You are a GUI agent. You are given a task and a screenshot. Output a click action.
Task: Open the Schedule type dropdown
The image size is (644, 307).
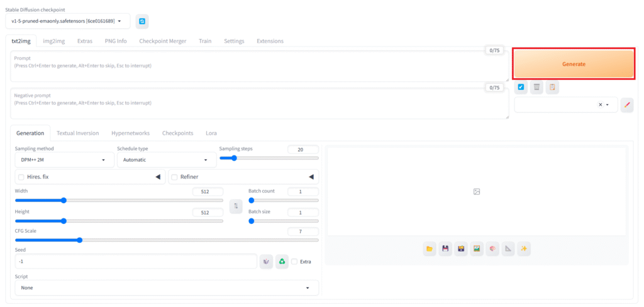point(166,160)
